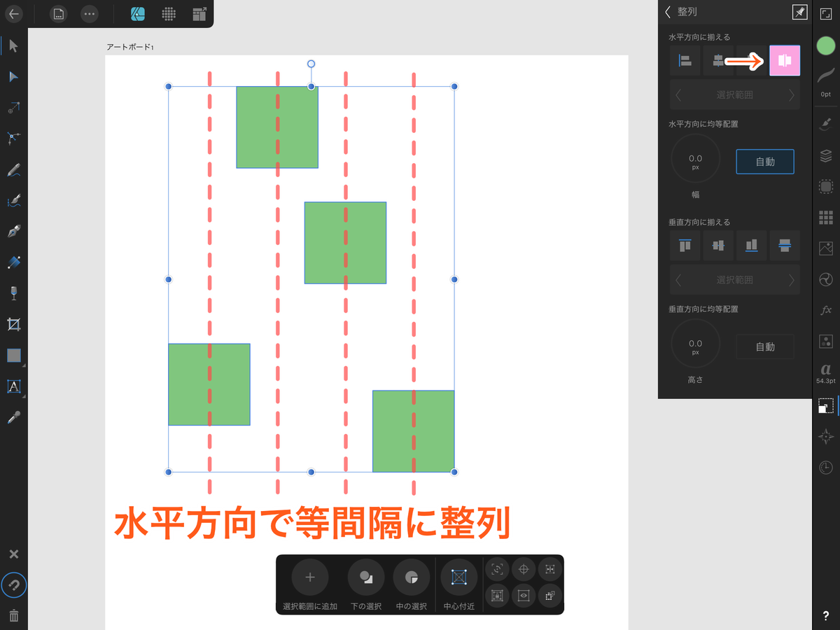Click the rotation handle above the selection
840x630 pixels.
pyautogui.click(x=311, y=64)
